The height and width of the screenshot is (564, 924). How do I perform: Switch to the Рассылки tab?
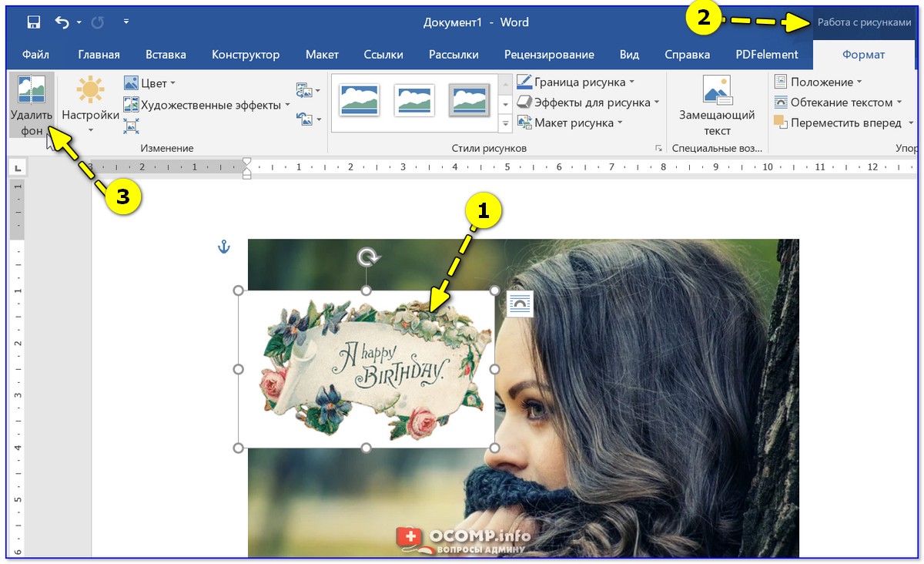[454, 55]
